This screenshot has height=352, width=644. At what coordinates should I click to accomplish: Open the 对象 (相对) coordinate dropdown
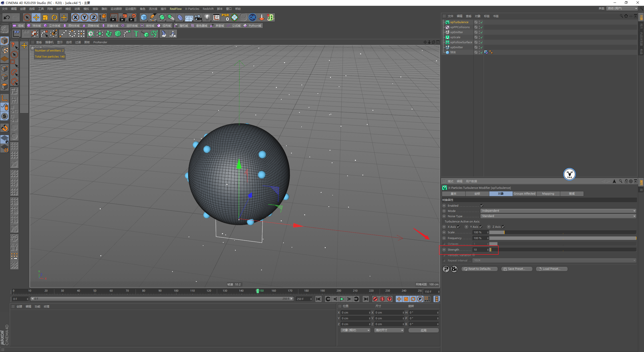[x=355, y=330]
